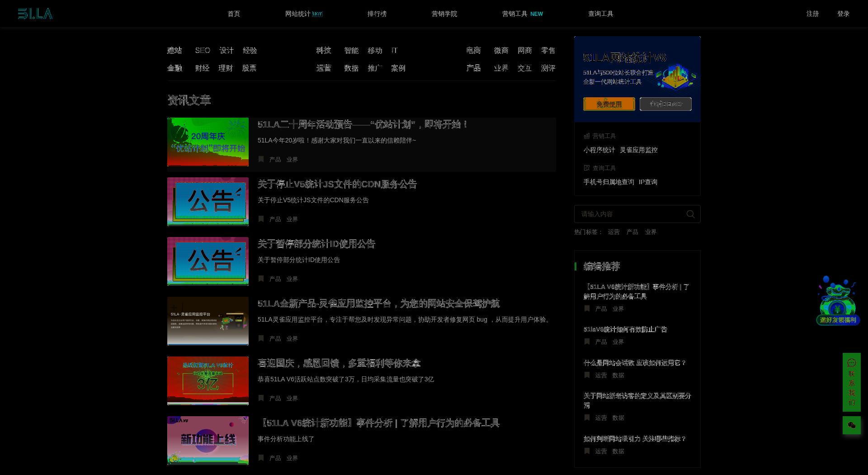Open the IP查询 link
Viewport: 868px width, 475px height.
[x=648, y=182]
